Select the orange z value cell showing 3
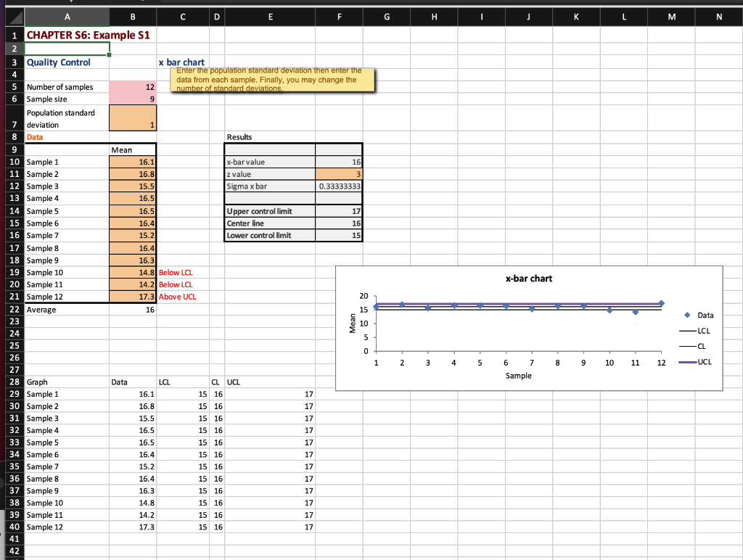Image resolution: width=743 pixels, height=560 pixels. tap(339, 173)
